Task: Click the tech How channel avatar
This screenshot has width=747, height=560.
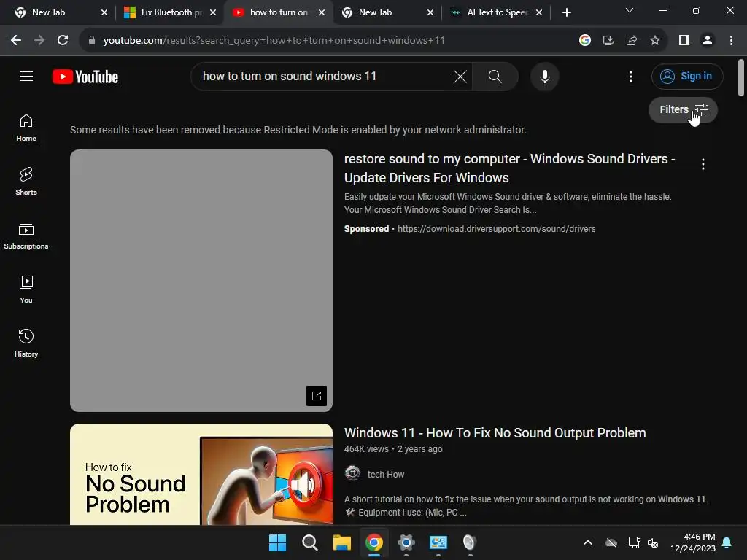Action: 352,473
